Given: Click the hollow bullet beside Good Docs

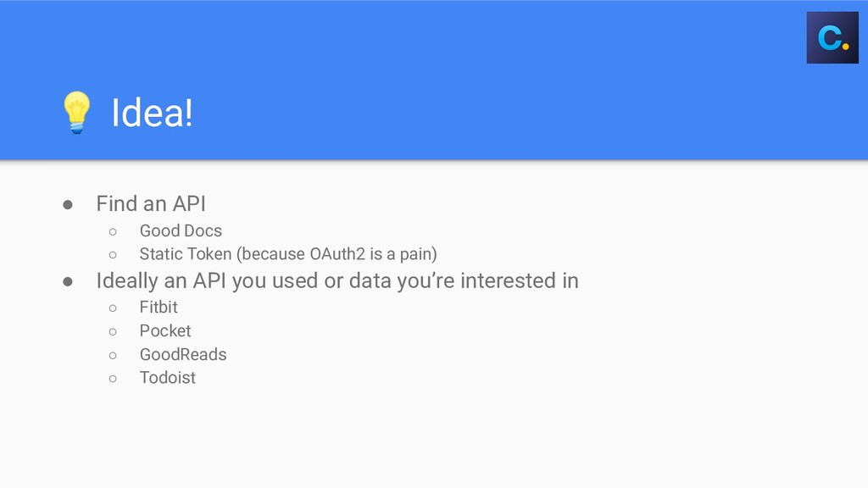Looking at the screenshot, I should (x=113, y=232).
